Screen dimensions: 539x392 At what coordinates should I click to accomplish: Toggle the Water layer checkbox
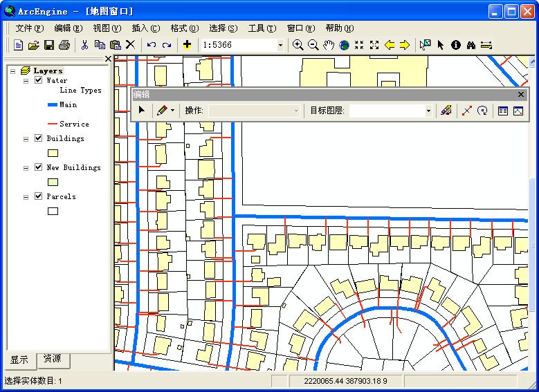tap(39, 80)
